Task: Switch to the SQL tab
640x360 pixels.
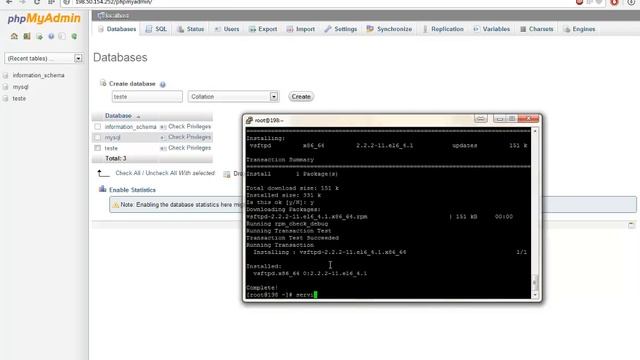Action: [x=156, y=29]
